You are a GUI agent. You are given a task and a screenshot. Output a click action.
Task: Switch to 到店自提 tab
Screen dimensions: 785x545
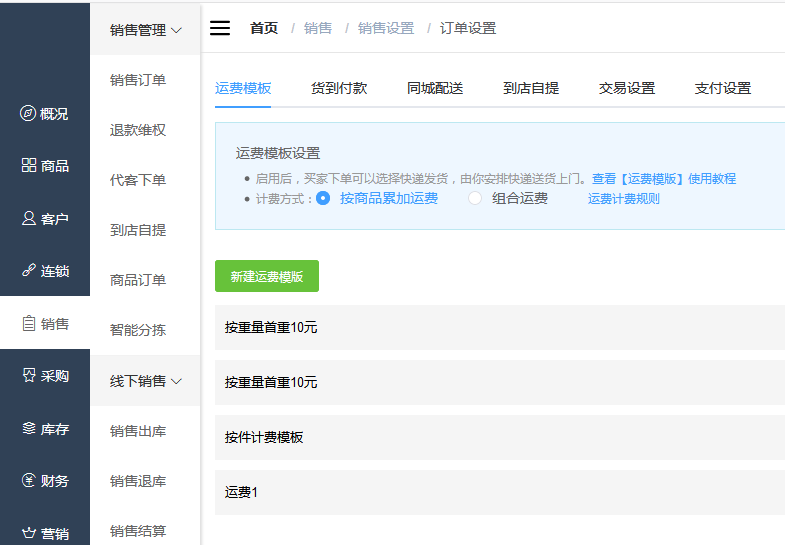(531, 88)
